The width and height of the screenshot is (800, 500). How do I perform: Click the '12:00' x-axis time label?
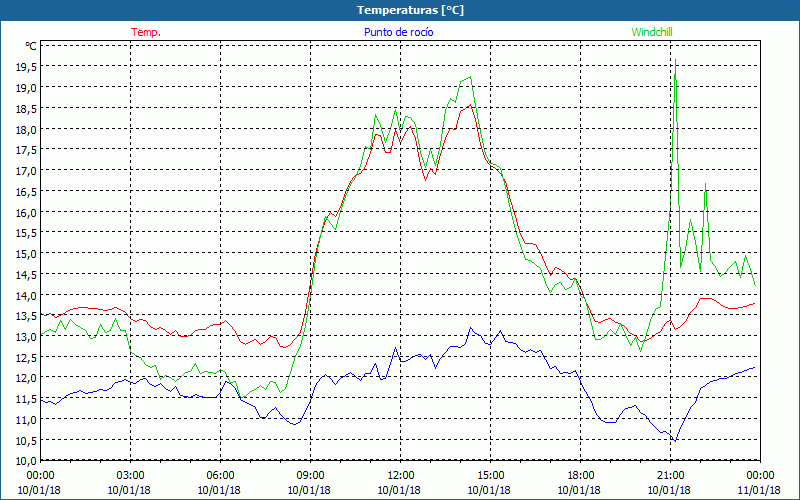click(401, 476)
